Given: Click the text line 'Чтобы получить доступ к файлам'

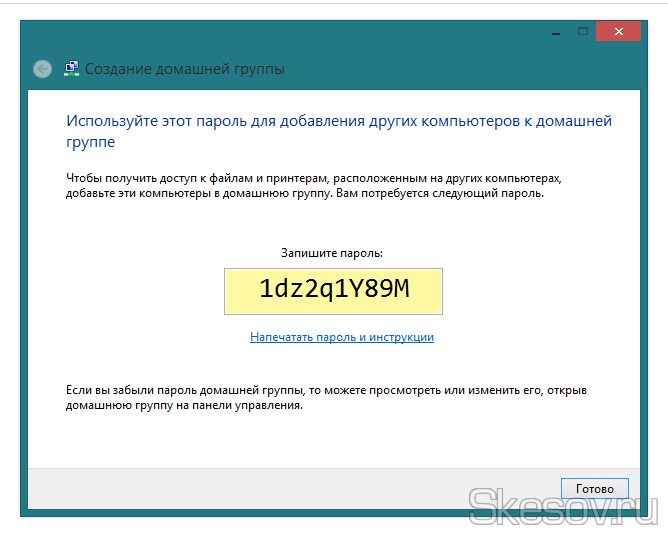Looking at the screenshot, I should [x=313, y=178].
